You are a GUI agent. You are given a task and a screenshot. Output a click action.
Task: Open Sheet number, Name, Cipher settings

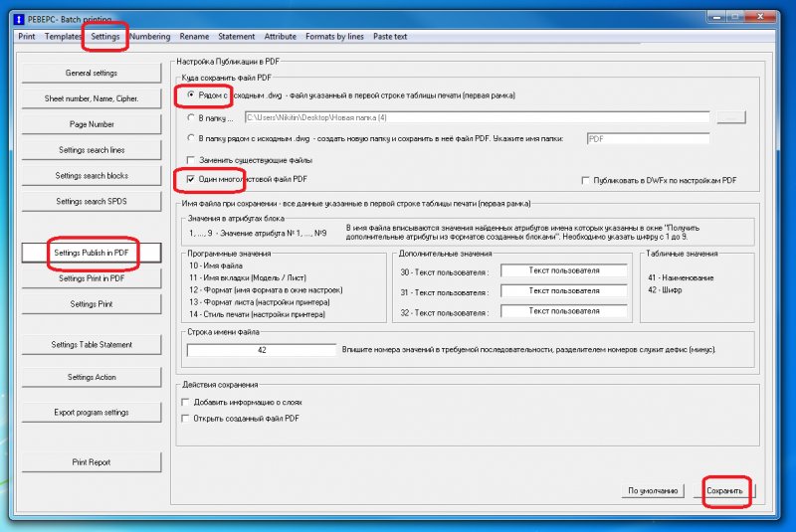pos(92,98)
